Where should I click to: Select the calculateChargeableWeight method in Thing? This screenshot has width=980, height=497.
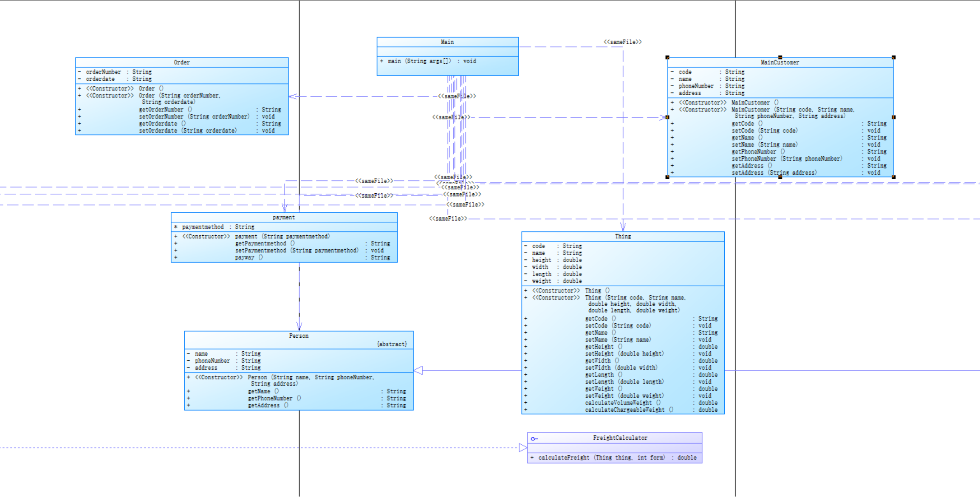[x=624, y=410]
